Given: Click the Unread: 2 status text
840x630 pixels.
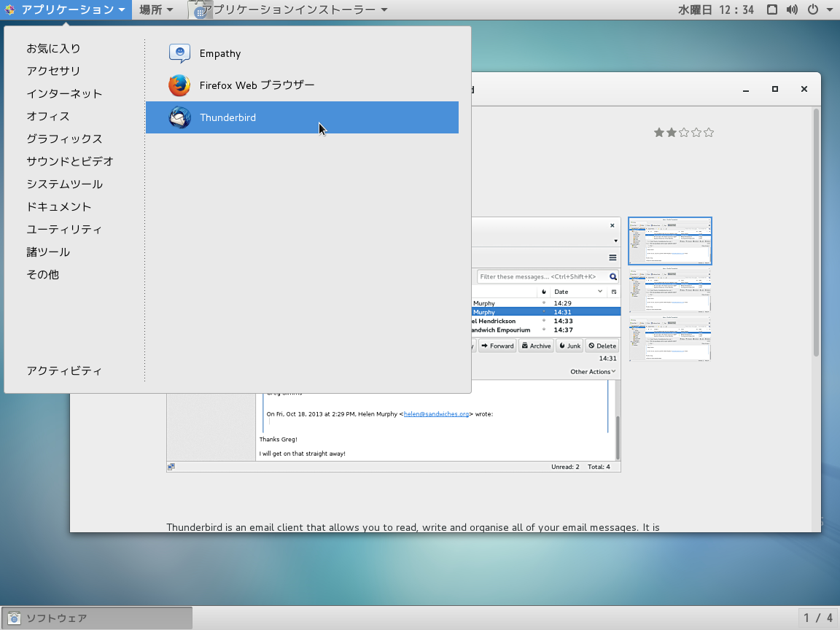Looking at the screenshot, I should (x=565, y=467).
